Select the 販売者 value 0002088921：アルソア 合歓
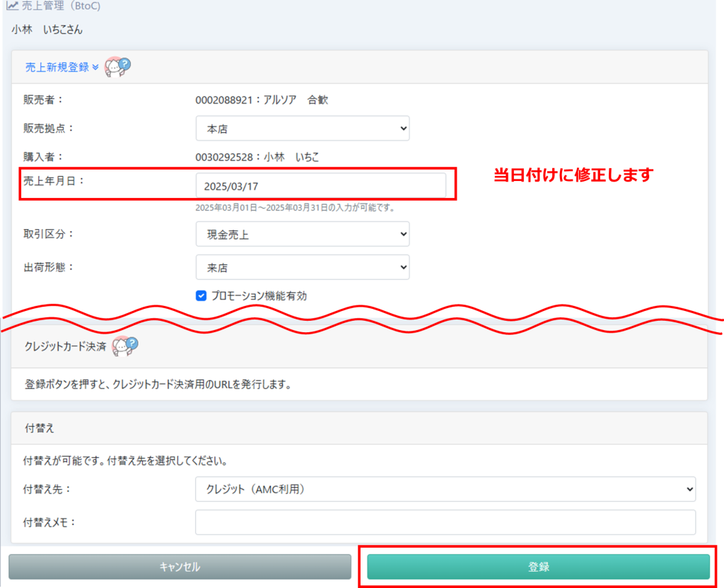 pos(262,100)
